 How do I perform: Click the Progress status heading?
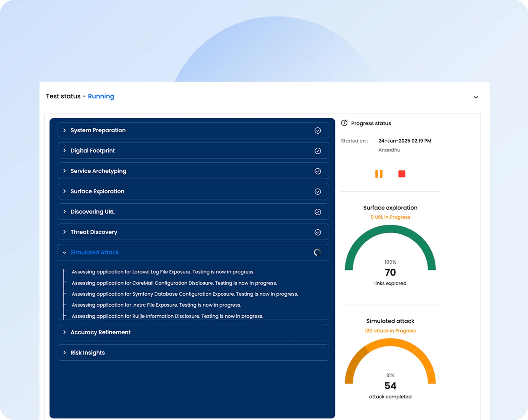coord(371,123)
